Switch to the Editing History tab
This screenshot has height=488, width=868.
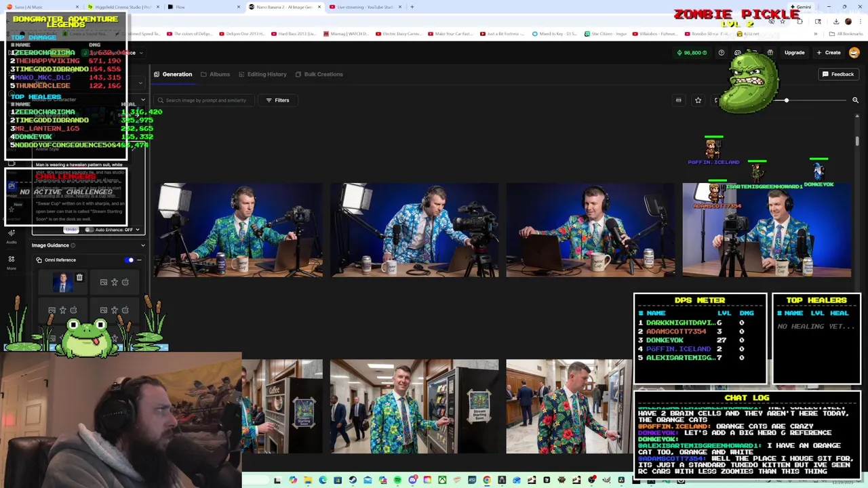(x=262, y=74)
